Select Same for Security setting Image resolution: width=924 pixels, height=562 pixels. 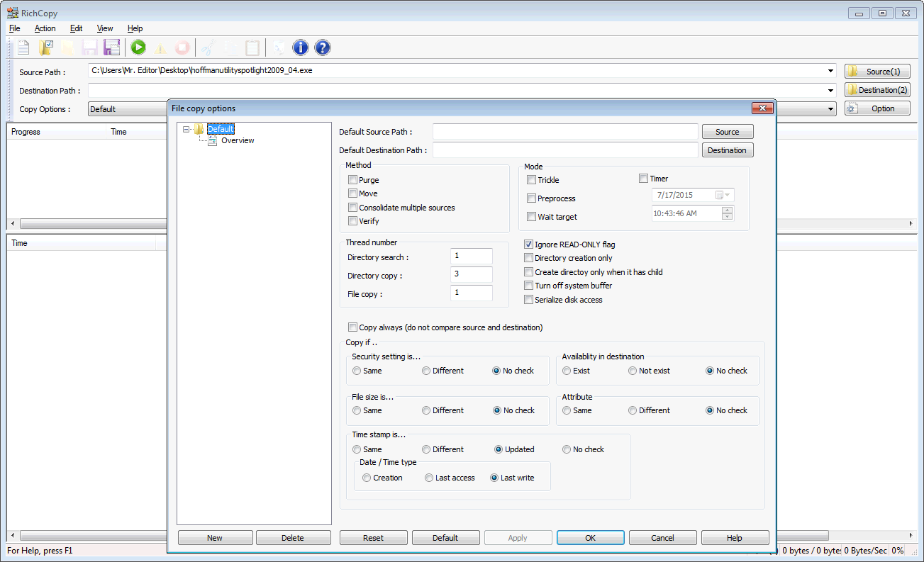click(x=356, y=371)
